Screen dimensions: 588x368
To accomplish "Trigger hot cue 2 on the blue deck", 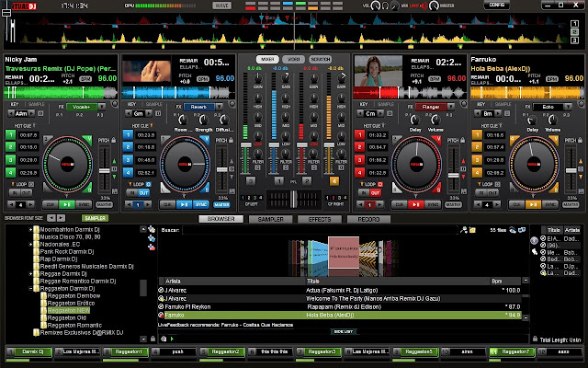I will (128, 147).
